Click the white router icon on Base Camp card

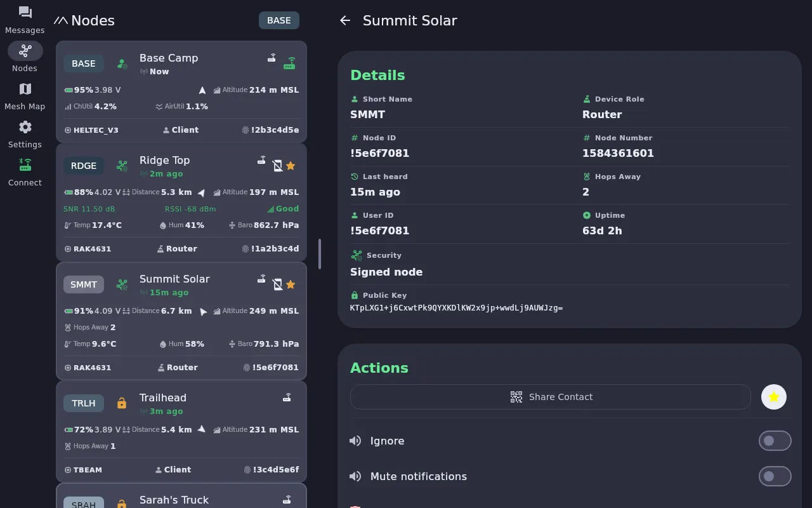point(272,58)
